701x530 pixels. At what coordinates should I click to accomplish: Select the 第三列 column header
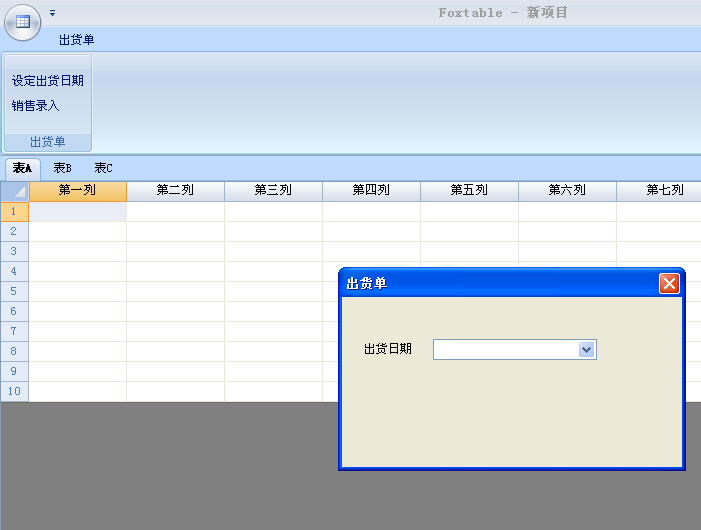coord(273,191)
